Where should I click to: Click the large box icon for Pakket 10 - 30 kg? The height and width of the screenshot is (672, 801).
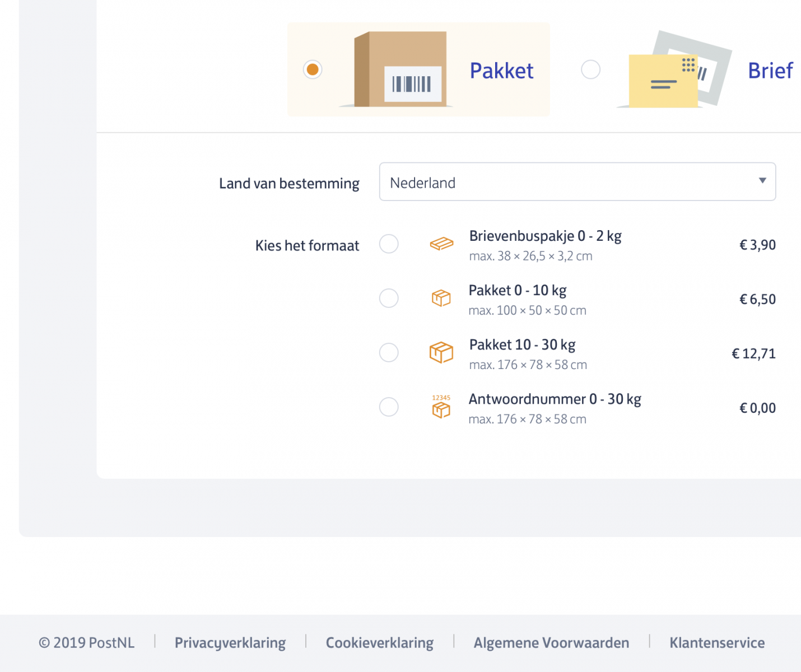pos(441,352)
